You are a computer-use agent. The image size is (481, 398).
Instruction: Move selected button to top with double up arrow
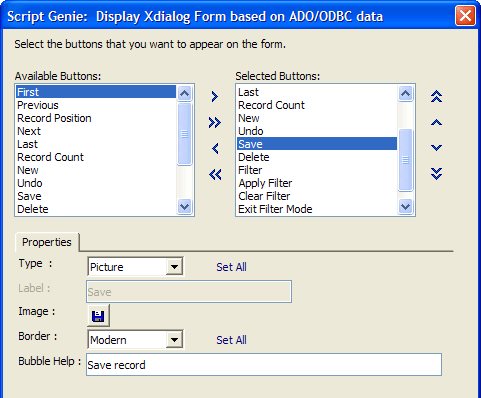point(436,97)
